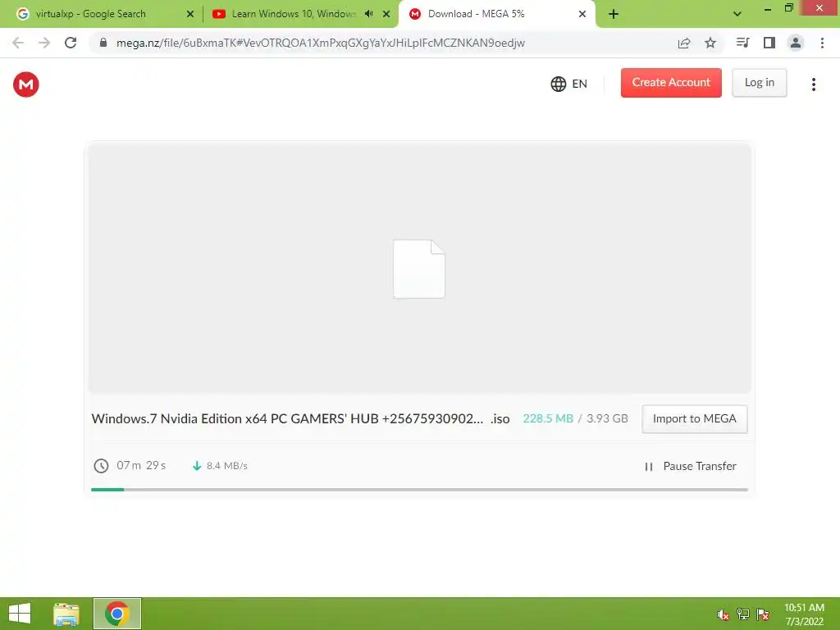Restore down the Chrome window

789,8
